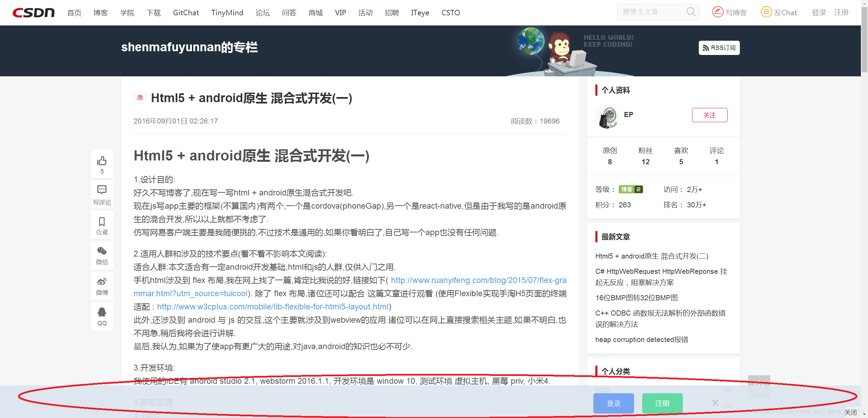The height and width of the screenshot is (418, 868).
Task: Click the blue 登录 button in banner
Action: (x=614, y=403)
